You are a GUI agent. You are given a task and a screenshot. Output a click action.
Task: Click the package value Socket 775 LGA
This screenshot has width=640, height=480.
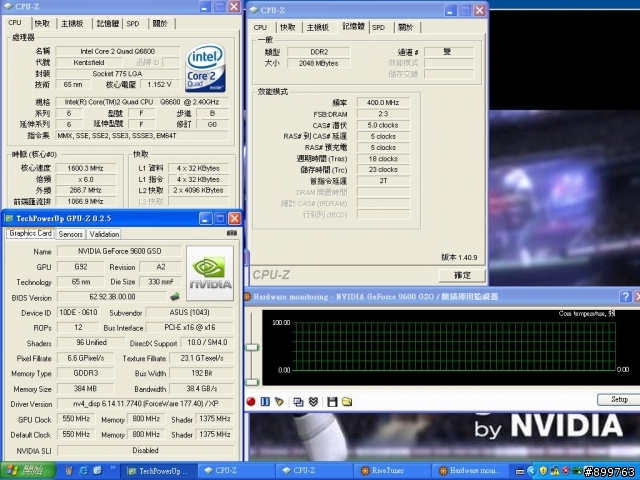[118, 73]
